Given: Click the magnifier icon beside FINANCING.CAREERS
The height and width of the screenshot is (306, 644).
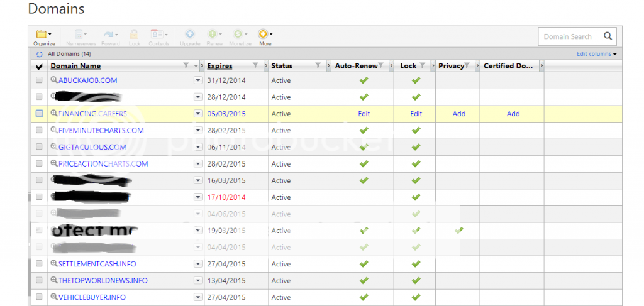Looking at the screenshot, I should coord(54,114).
